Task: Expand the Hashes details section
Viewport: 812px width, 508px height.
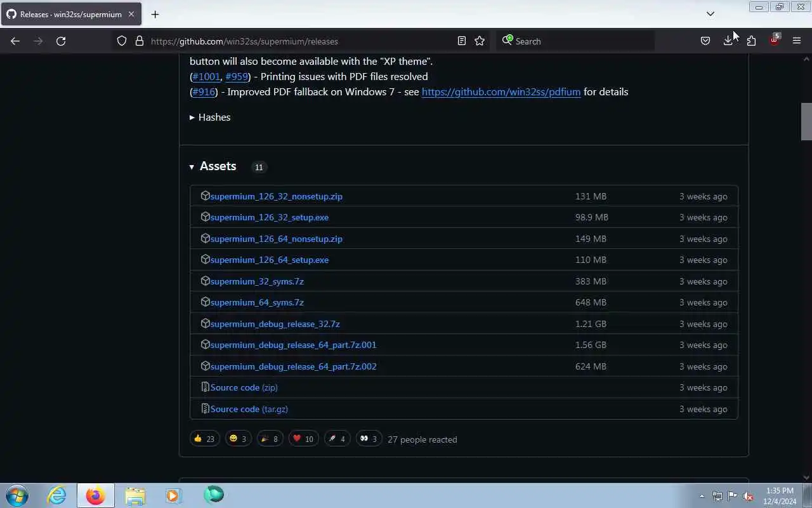Action: pyautogui.click(x=210, y=117)
